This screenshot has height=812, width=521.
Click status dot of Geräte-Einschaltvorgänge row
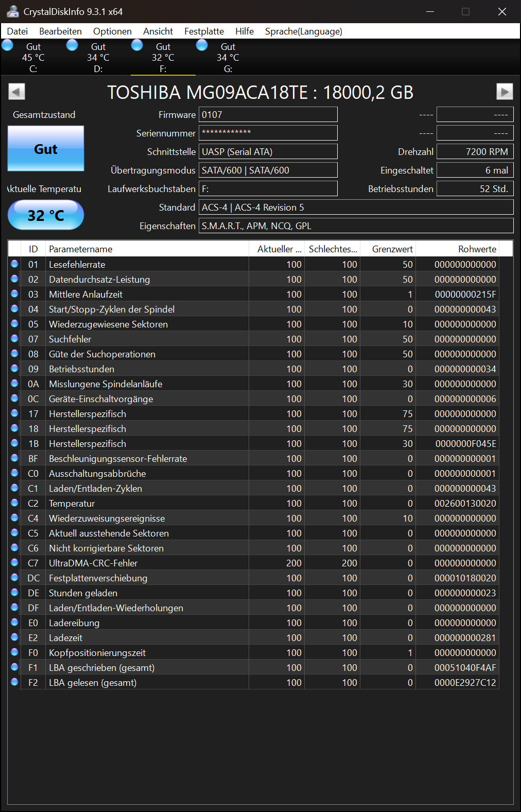(x=14, y=398)
